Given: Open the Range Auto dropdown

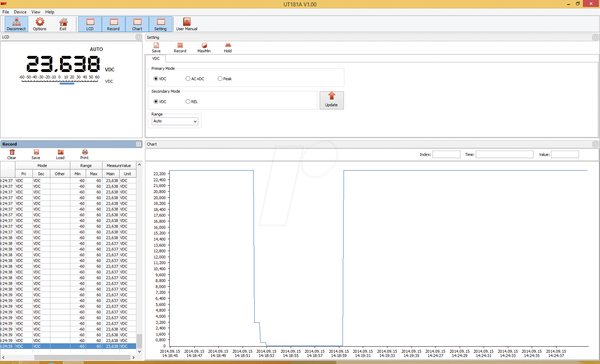Looking at the screenshot, I should point(175,121).
